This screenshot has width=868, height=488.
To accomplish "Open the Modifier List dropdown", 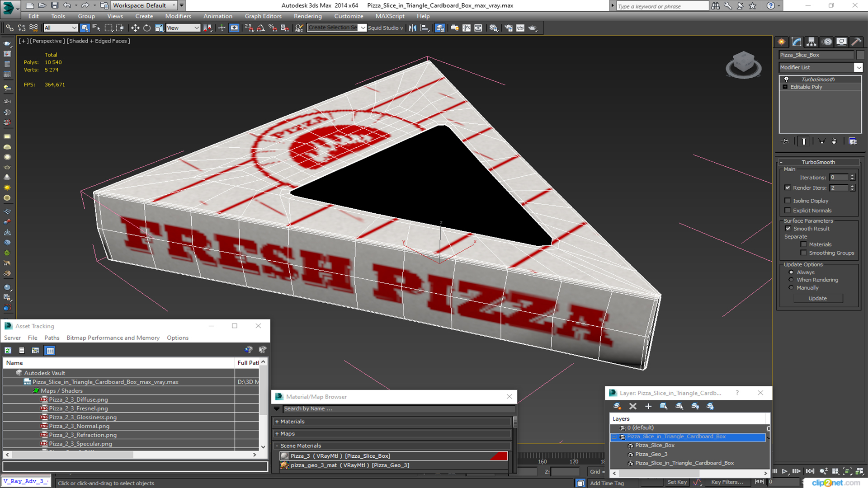I will (x=858, y=67).
